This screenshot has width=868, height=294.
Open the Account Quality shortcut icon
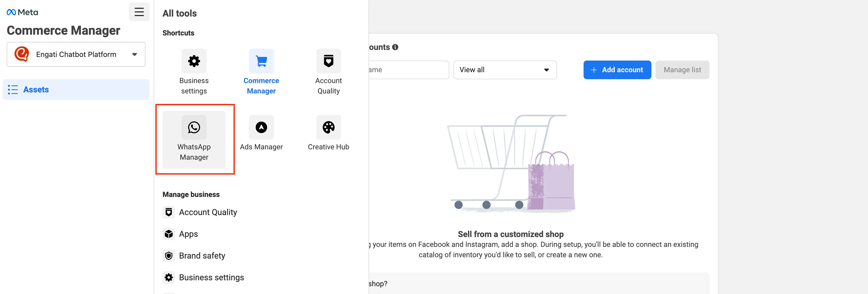click(328, 61)
